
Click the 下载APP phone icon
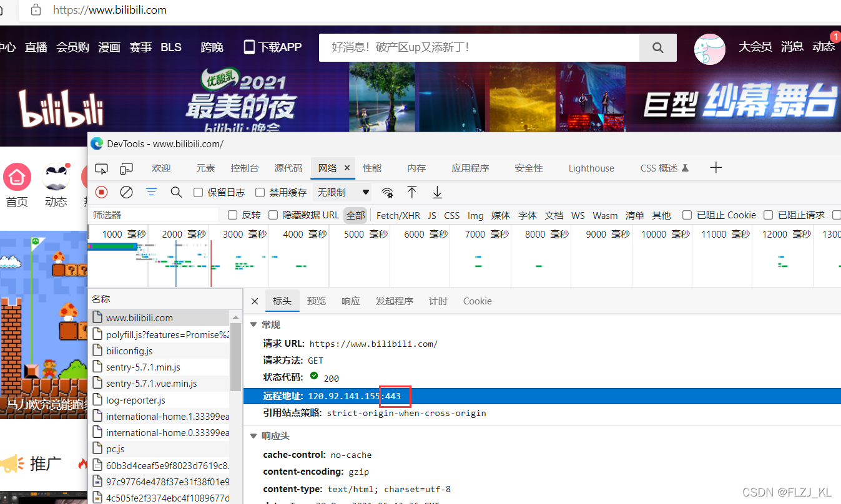(249, 47)
